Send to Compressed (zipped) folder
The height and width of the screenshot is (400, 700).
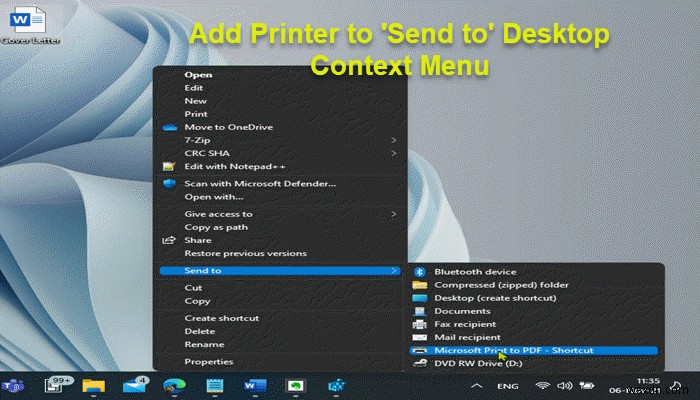(501, 285)
